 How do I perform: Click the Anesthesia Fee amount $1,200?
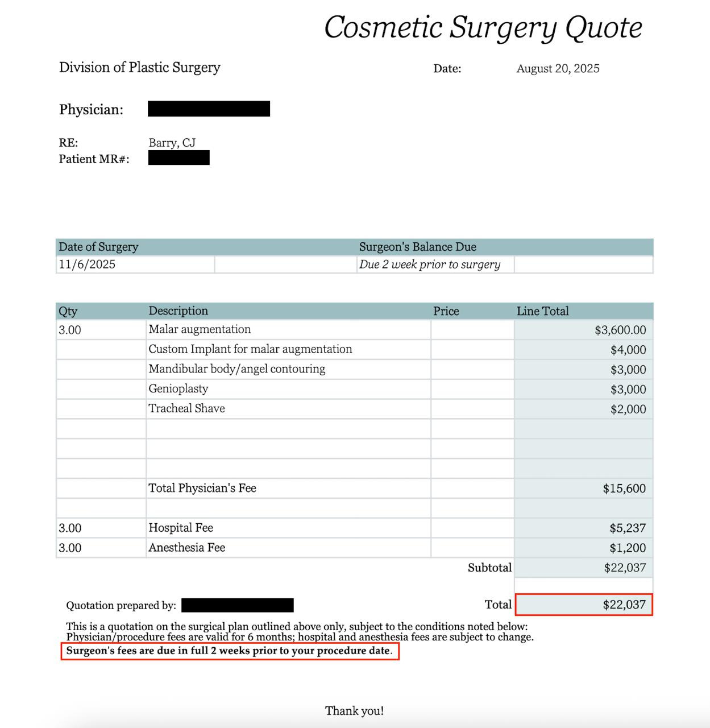click(x=628, y=548)
